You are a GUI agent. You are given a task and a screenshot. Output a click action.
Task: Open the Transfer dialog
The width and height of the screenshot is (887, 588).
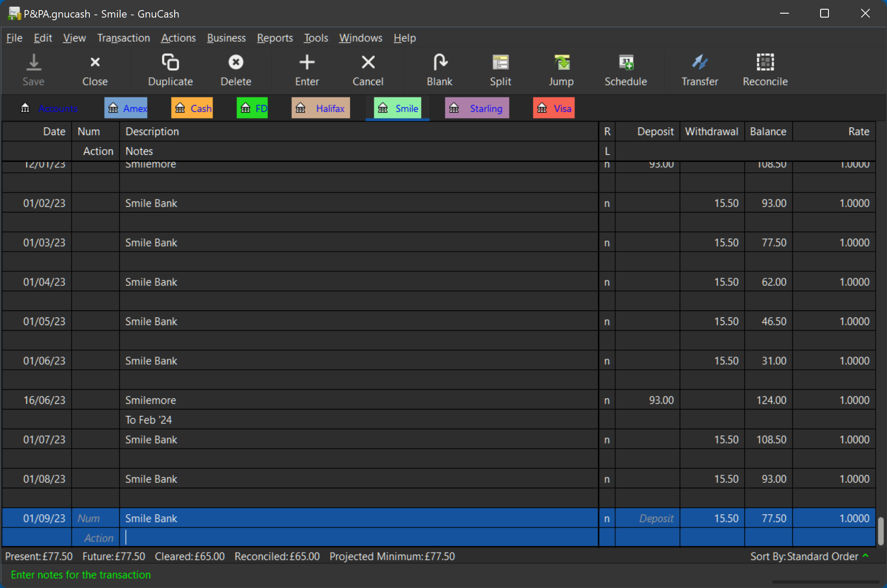700,62
